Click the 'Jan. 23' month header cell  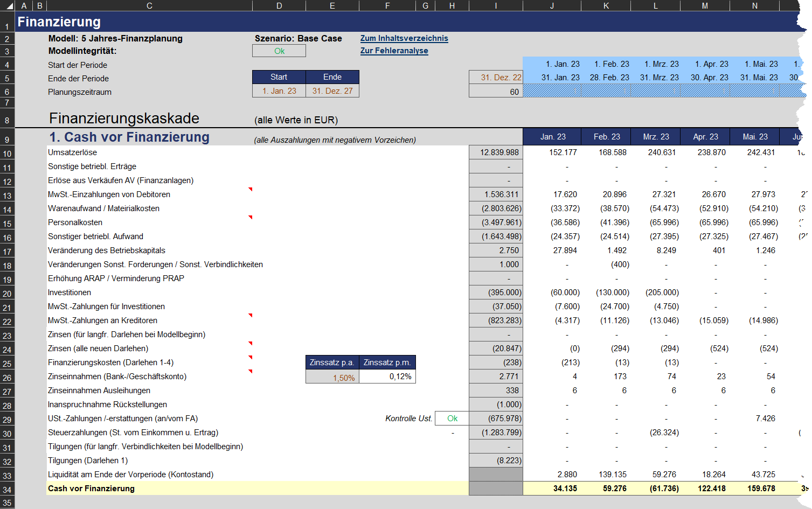(552, 137)
